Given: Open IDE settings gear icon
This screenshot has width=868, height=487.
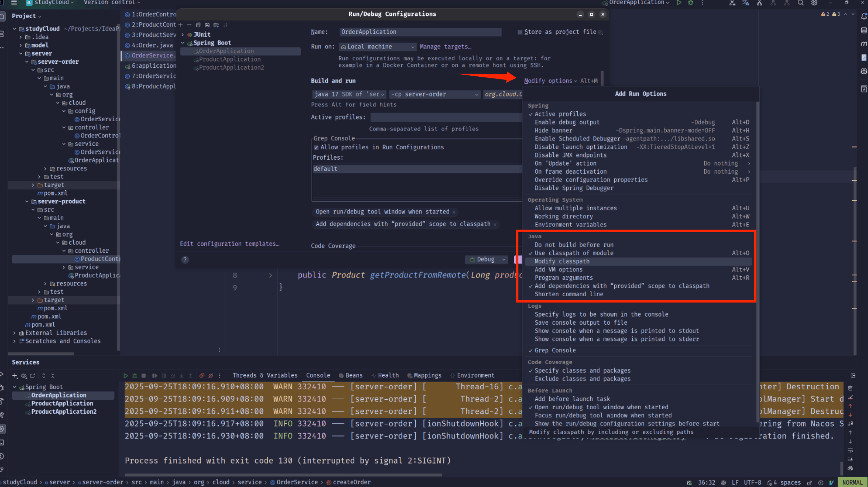Looking at the screenshot, I should [x=814, y=3].
